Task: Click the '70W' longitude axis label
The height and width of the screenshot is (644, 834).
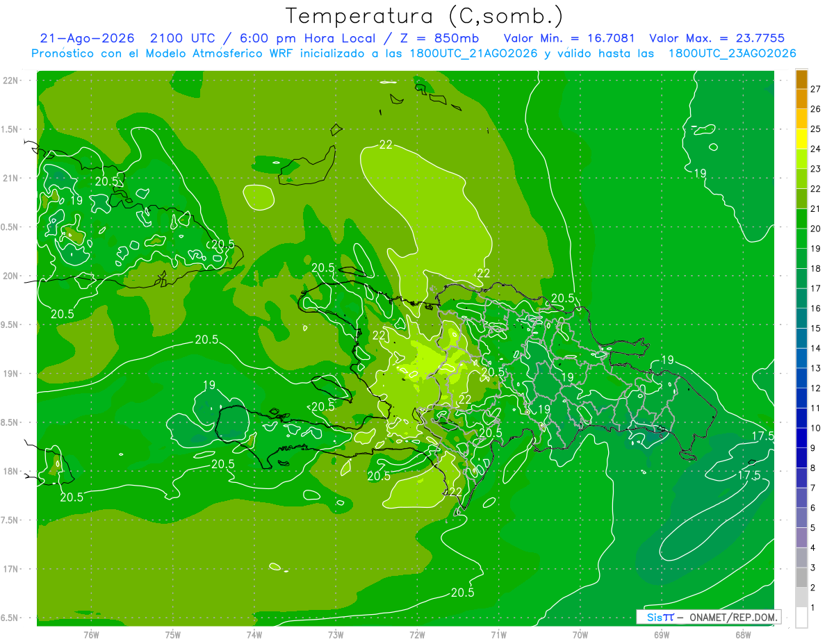Action: 580,635
